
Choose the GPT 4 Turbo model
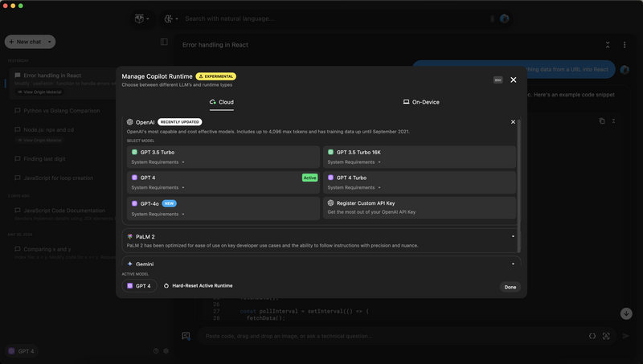click(x=351, y=178)
